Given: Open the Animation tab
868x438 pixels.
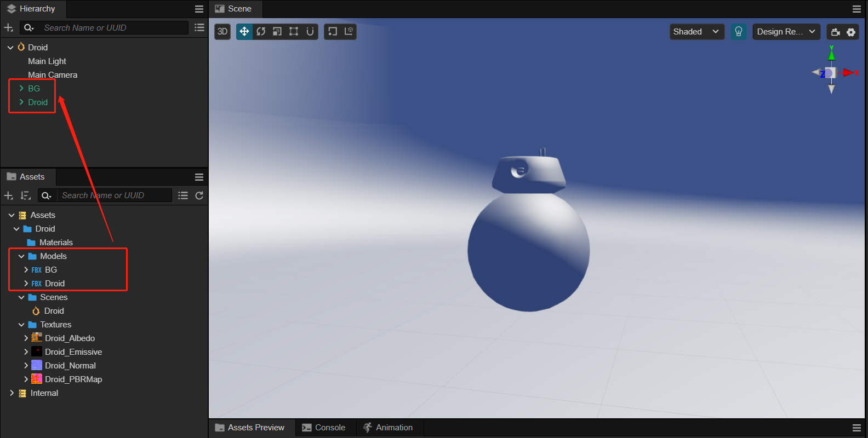Looking at the screenshot, I should point(388,428).
